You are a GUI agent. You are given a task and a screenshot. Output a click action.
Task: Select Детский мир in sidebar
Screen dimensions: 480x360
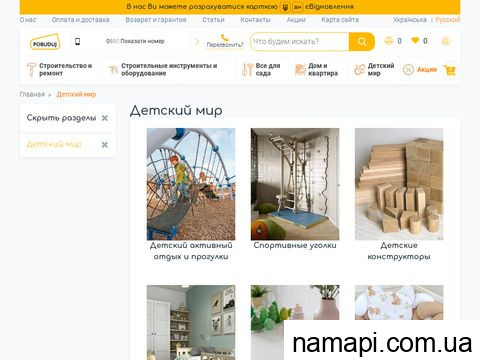[x=54, y=144]
